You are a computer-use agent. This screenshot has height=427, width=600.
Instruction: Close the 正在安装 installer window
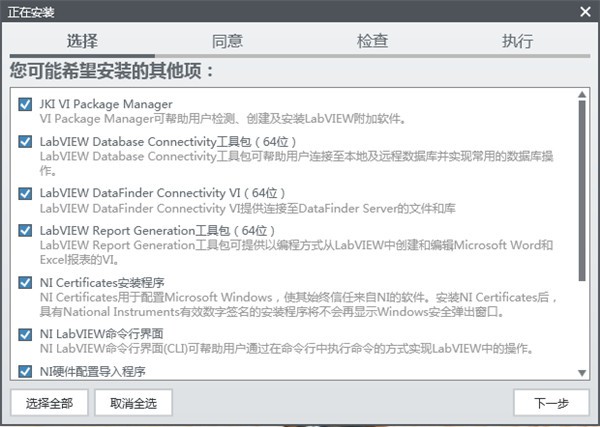(585, 11)
